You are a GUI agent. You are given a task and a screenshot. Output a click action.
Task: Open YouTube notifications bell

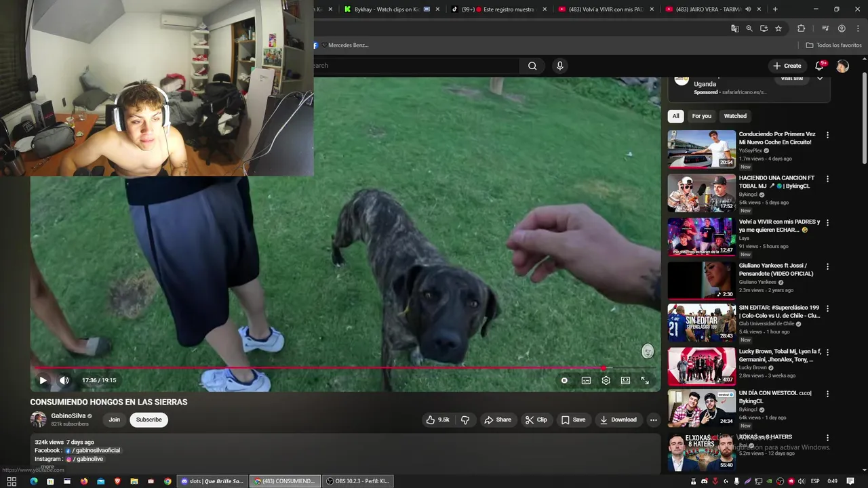819,66
